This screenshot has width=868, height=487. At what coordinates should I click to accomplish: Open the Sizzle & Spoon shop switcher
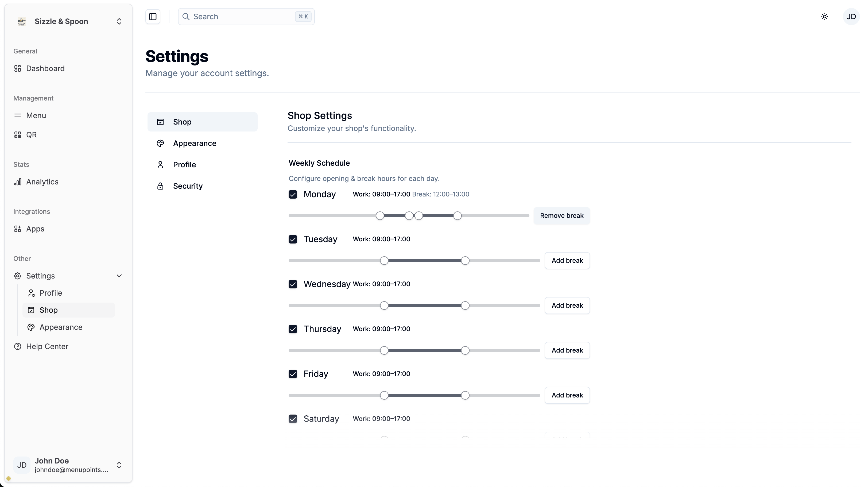pos(68,22)
